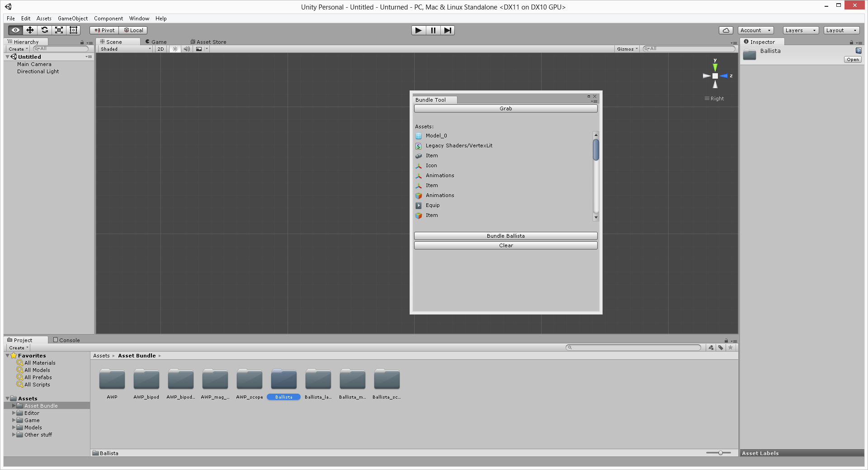Open the File menu

[11, 19]
